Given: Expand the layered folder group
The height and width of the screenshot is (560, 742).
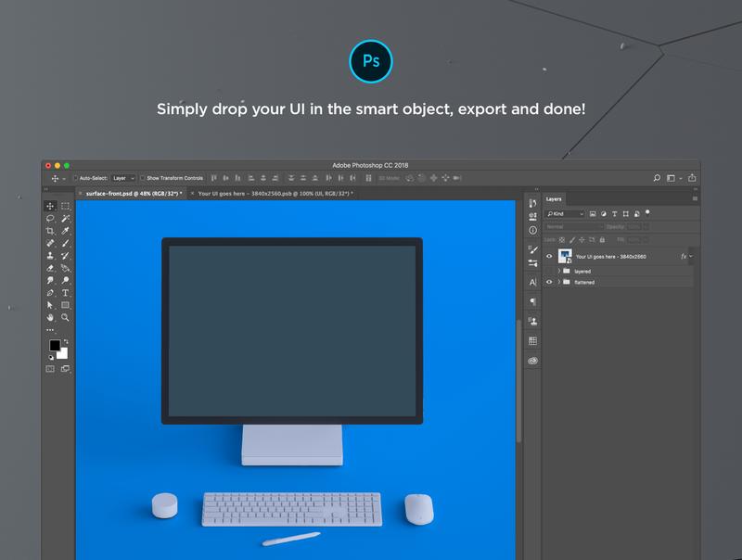Looking at the screenshot, I should point(558,272).
